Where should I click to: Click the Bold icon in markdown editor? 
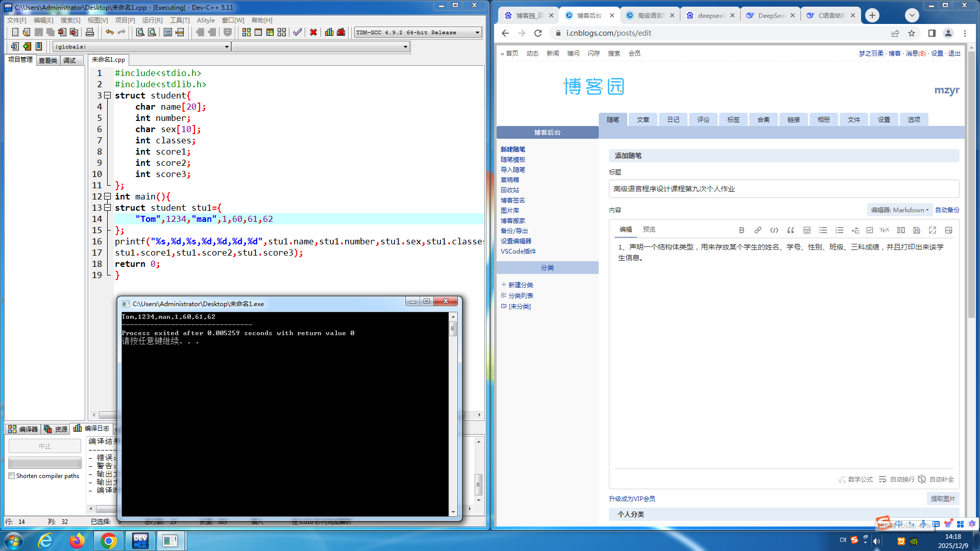742,230
